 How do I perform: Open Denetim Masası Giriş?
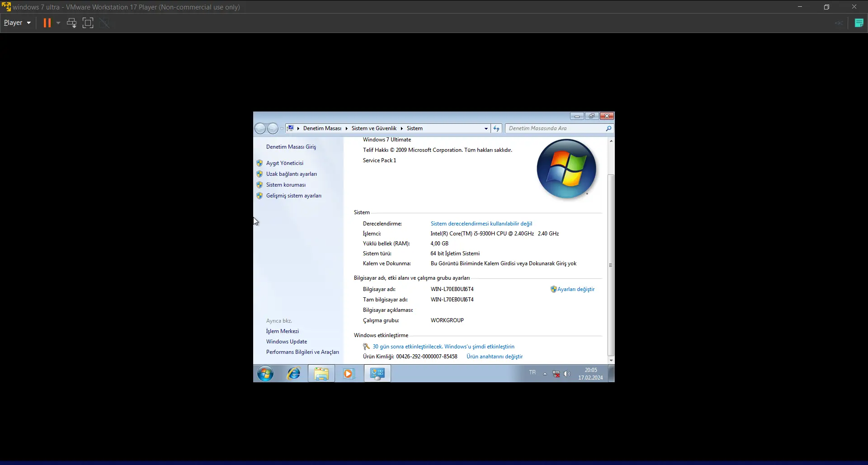291,147
